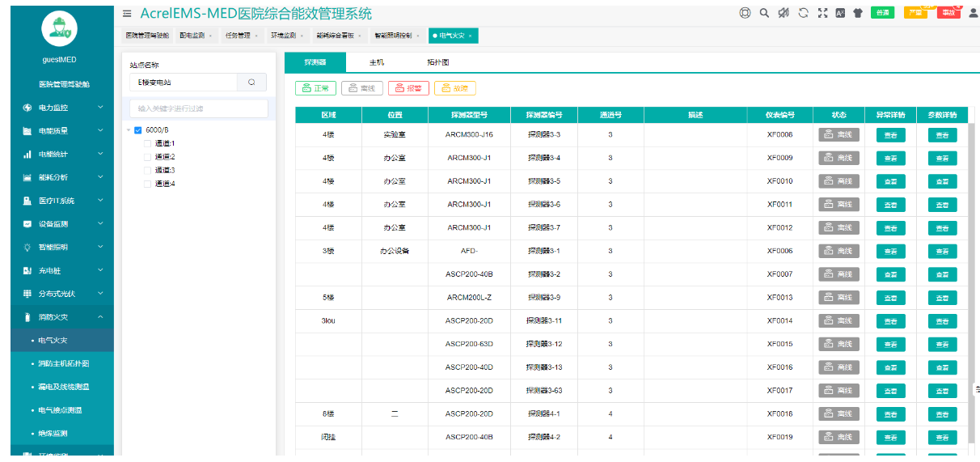Toggle the muted alarm sound icon
Image resolution: width=980 pixels, height=462 pixels.
click(783, 13)
